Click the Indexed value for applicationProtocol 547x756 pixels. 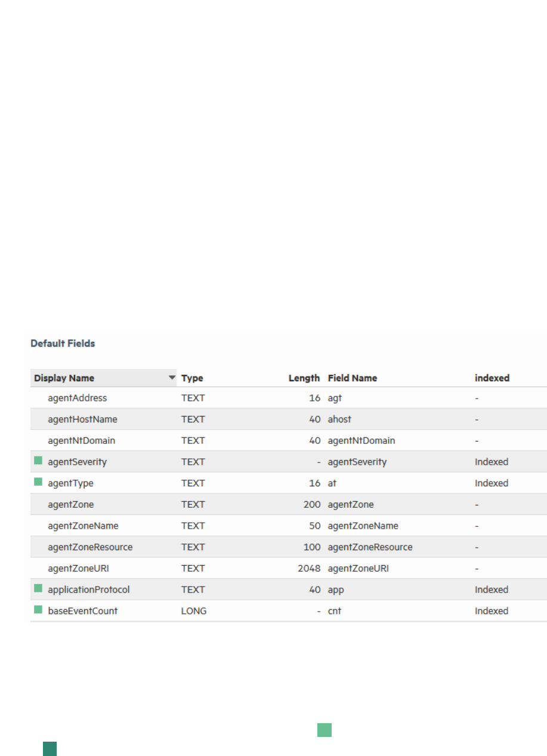click(492, 590)
